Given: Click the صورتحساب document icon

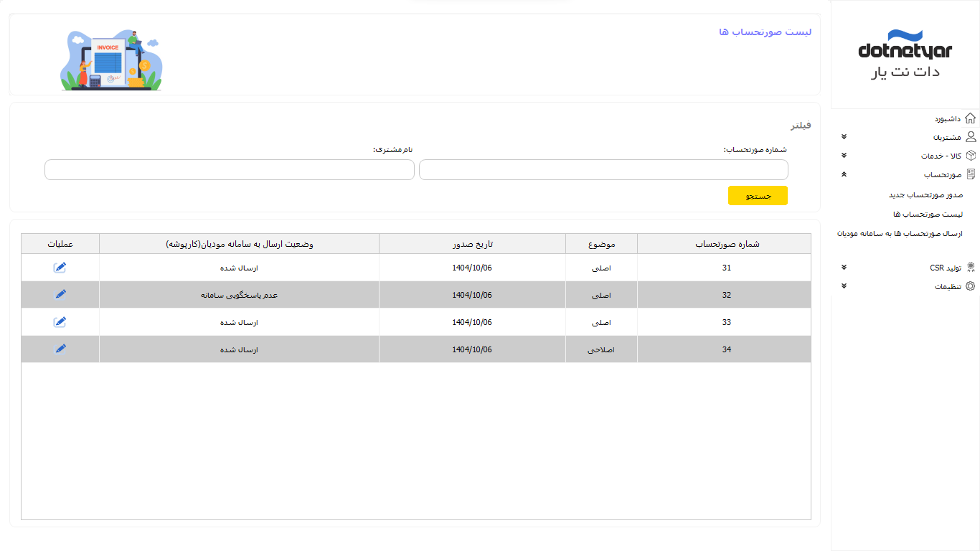Looking at the screenshot, I should pos(971,174).
